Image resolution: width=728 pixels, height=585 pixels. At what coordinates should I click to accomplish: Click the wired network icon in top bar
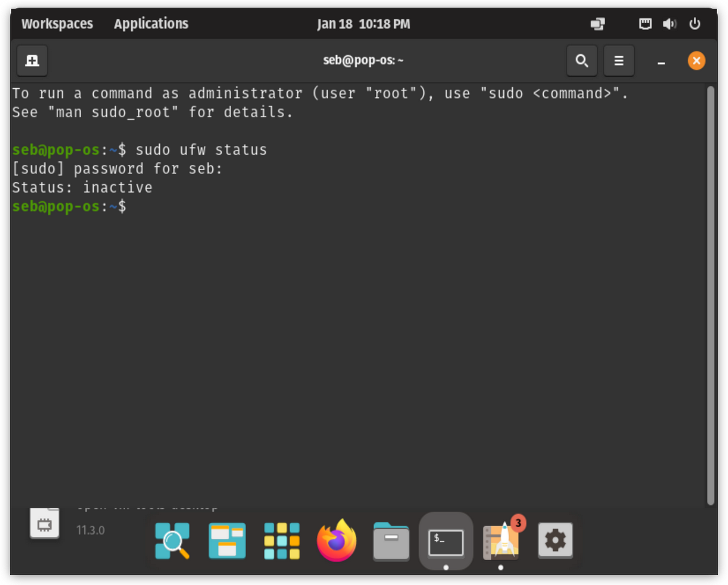[645, 24]
